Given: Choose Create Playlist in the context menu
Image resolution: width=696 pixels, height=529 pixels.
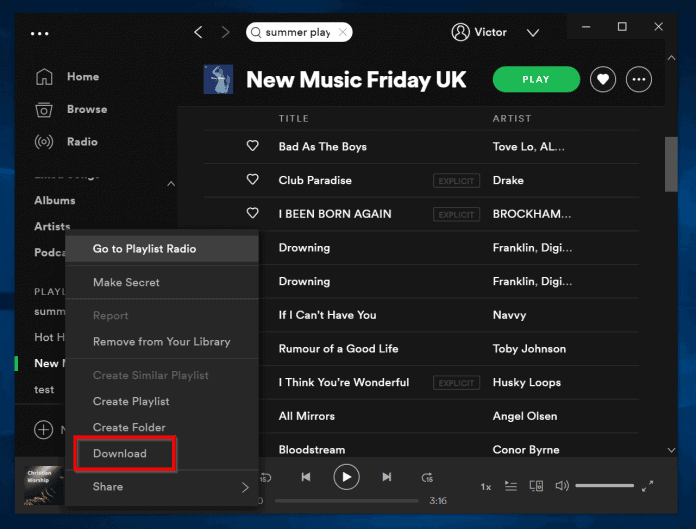Looking at the screenshot, I should (162, 401).
